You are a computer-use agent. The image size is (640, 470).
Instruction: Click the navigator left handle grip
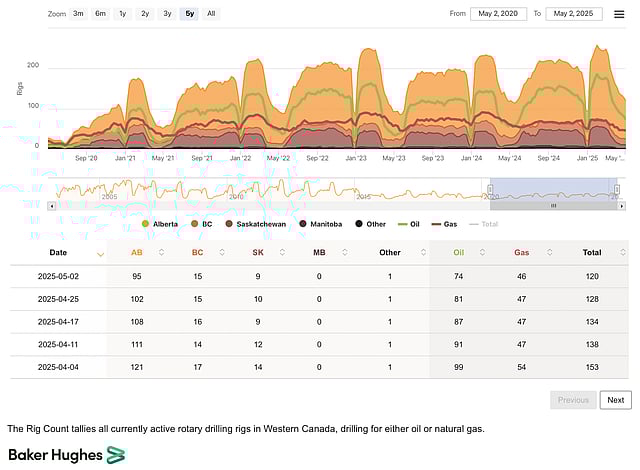click(x=490, y=189)
